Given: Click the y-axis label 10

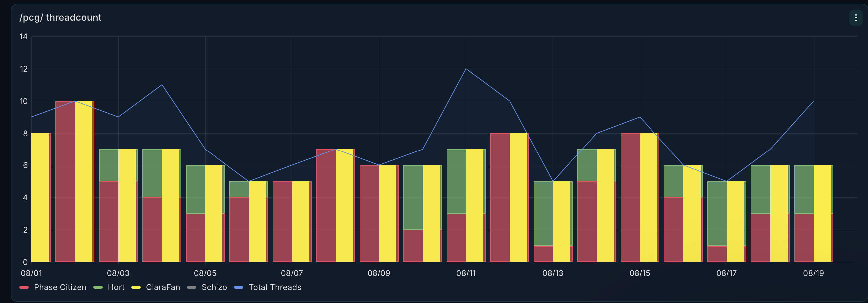Looking at the screenshot, I should click(24, 101).
